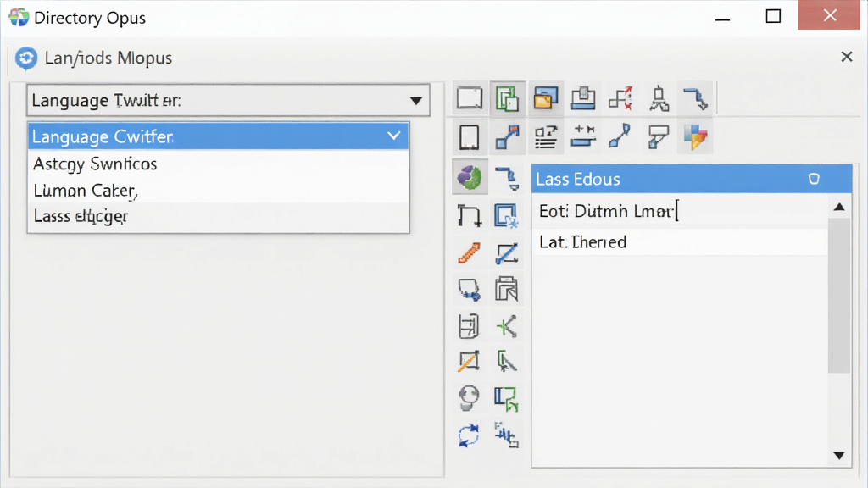Click the list lines with boxes icon
The image size is (868, 488).
(545, 136)
